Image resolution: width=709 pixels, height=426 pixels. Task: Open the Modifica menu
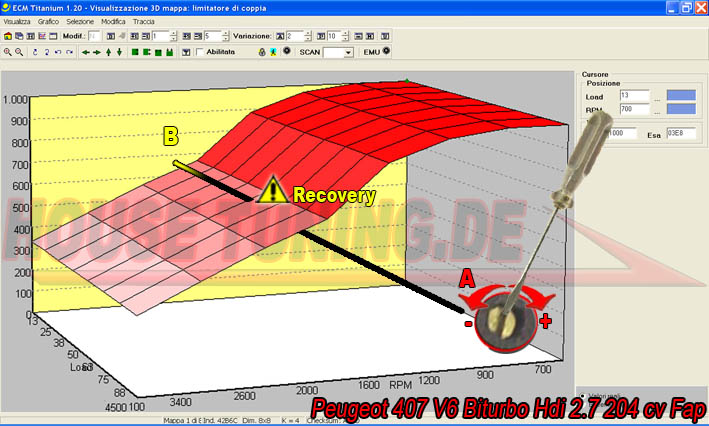pos(113,20)
